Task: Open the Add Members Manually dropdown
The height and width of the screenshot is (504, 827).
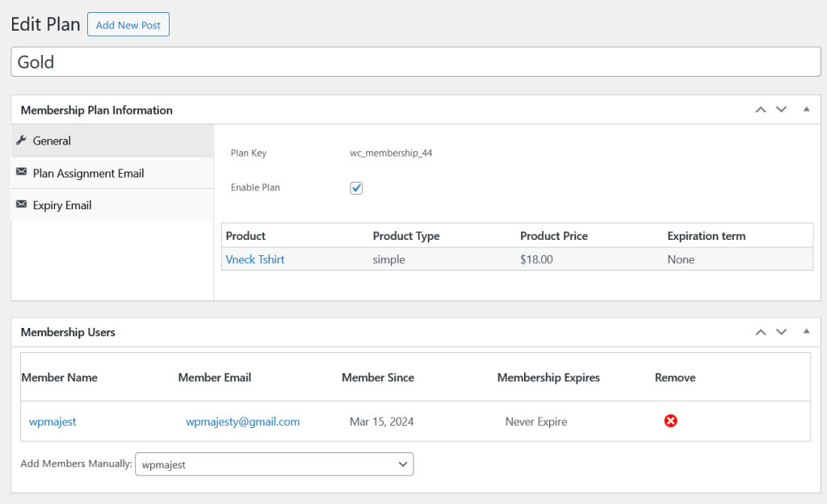Action: [x=274, y=464]
